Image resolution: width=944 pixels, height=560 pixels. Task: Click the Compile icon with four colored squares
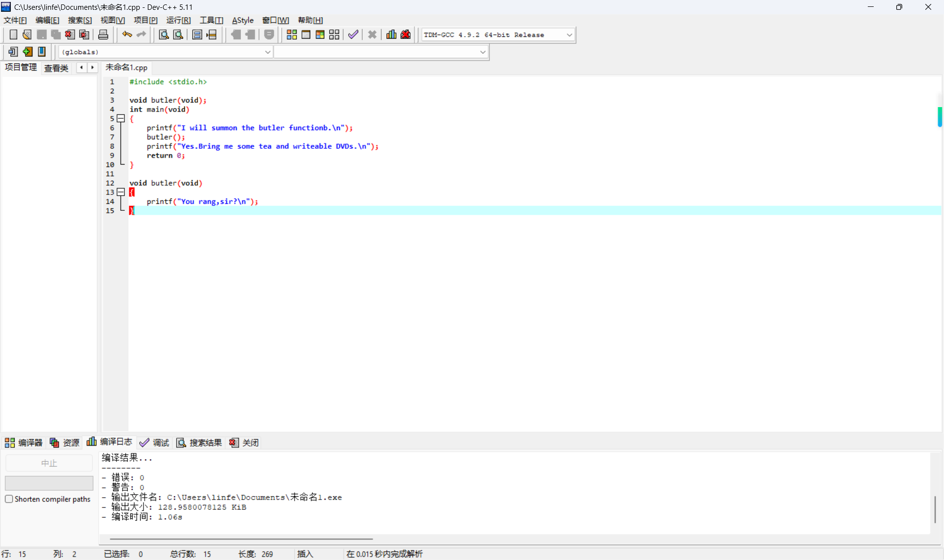pyautogui.click(x=292, y=34)
